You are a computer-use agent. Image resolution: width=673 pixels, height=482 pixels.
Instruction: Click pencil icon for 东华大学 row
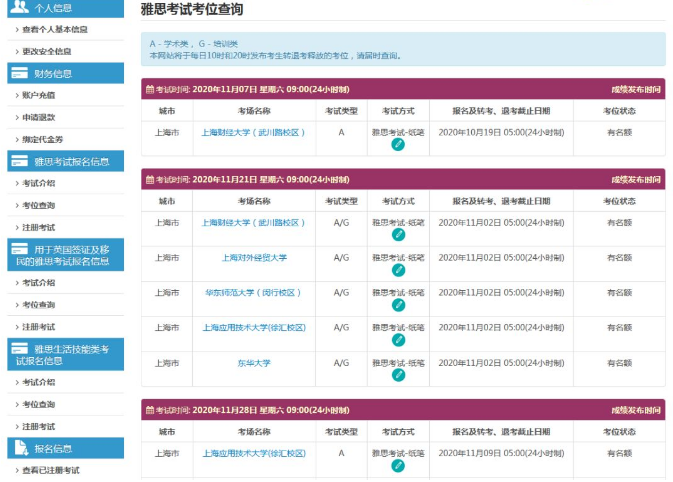coord(398,376)
